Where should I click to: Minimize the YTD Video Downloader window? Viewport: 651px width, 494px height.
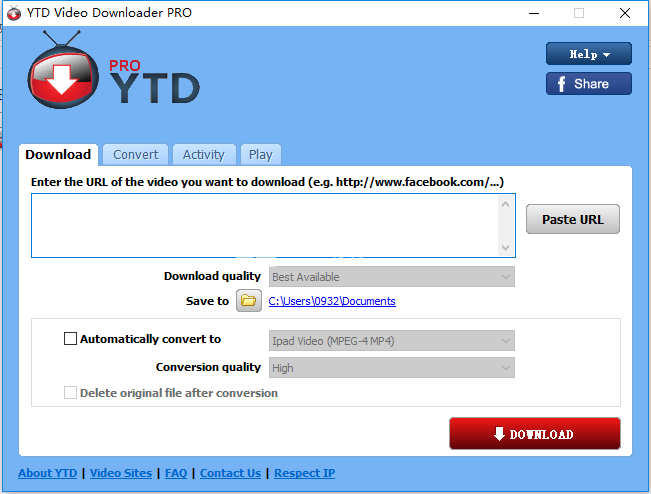click(534, 13)
